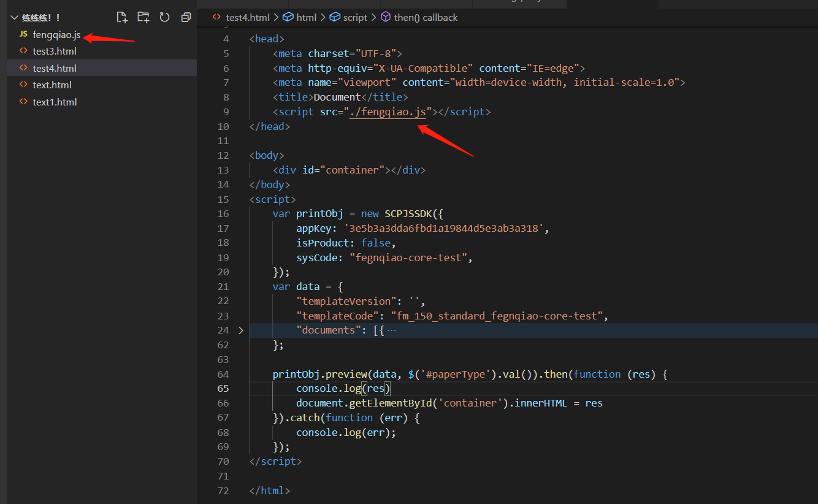Image resolution: width=818 pixels, height=504 pixels.
Task: Expand the folded code at line 24
Action: pyautogui.click(x=240, y=330)
